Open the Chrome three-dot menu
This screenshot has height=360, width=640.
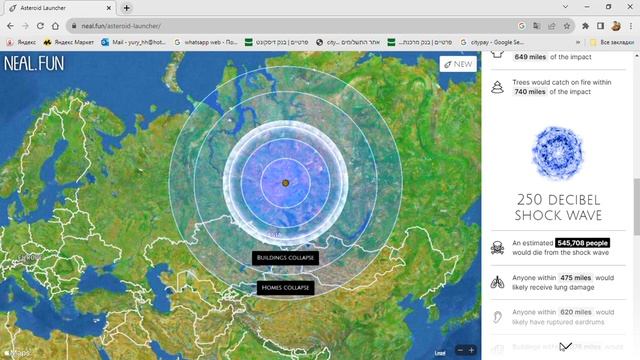coord(631,26)
